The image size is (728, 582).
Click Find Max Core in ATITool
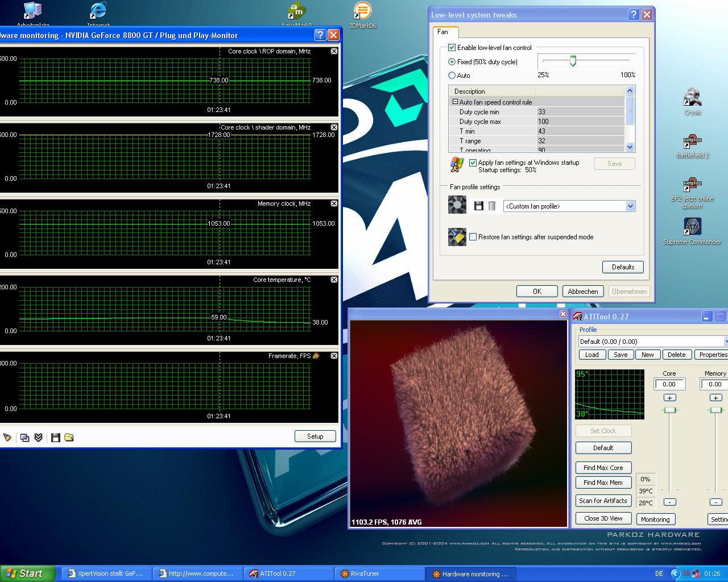click(603, 468)
